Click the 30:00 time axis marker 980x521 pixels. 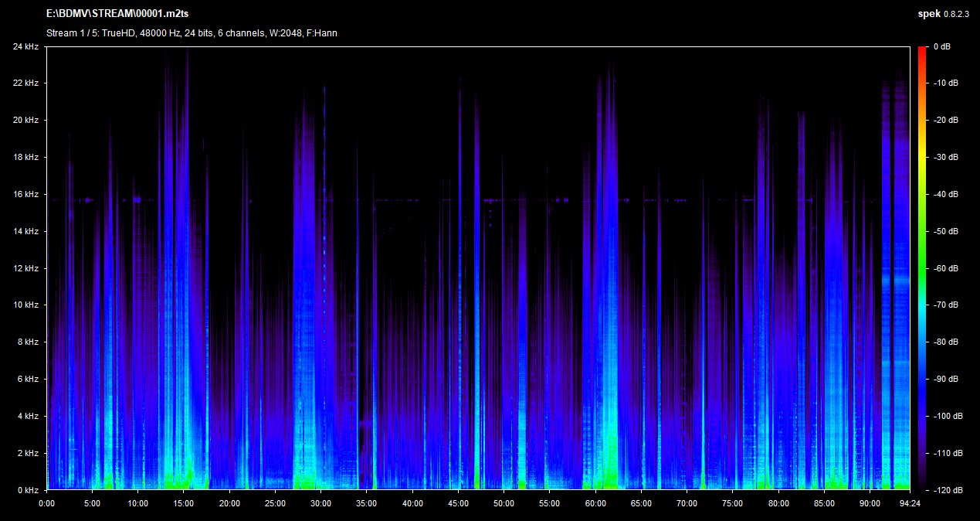click(321, 503)
